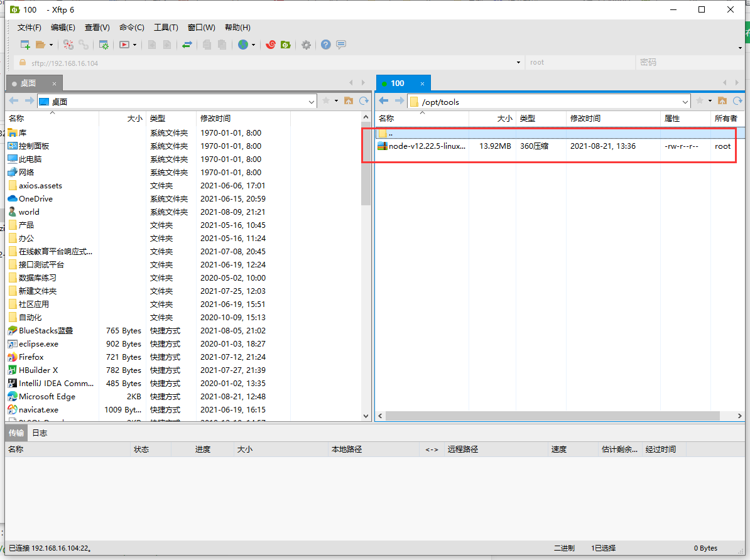
Task: Click the local pane vertical scrollbar thumb
Action: click(x=366, y=164)
